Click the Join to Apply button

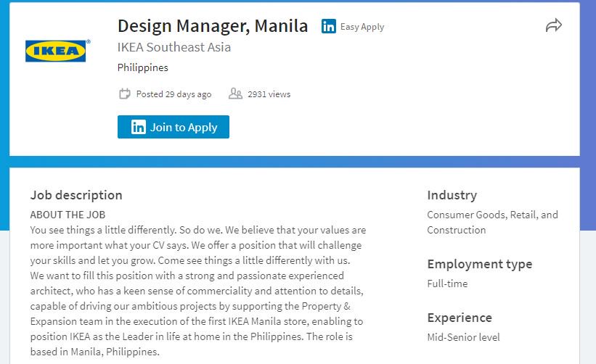point(174,127)
